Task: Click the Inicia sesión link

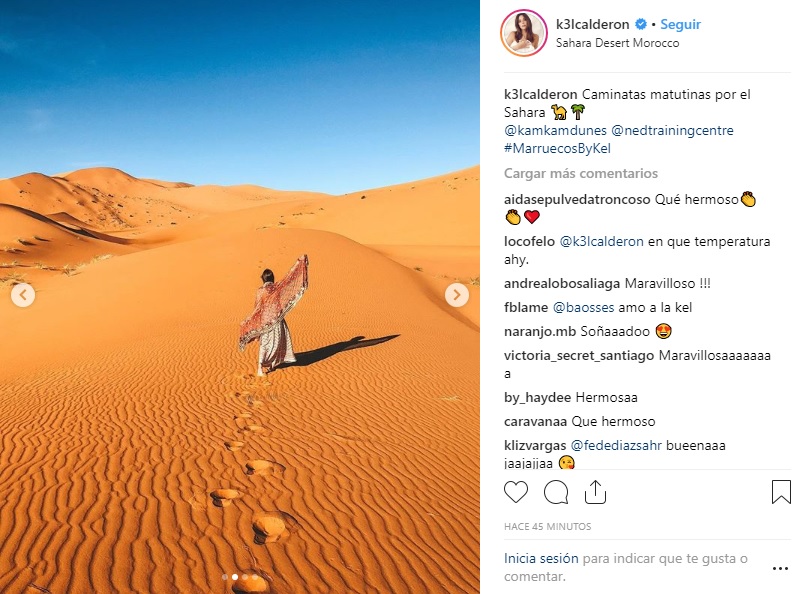Action: coord(541,558)
